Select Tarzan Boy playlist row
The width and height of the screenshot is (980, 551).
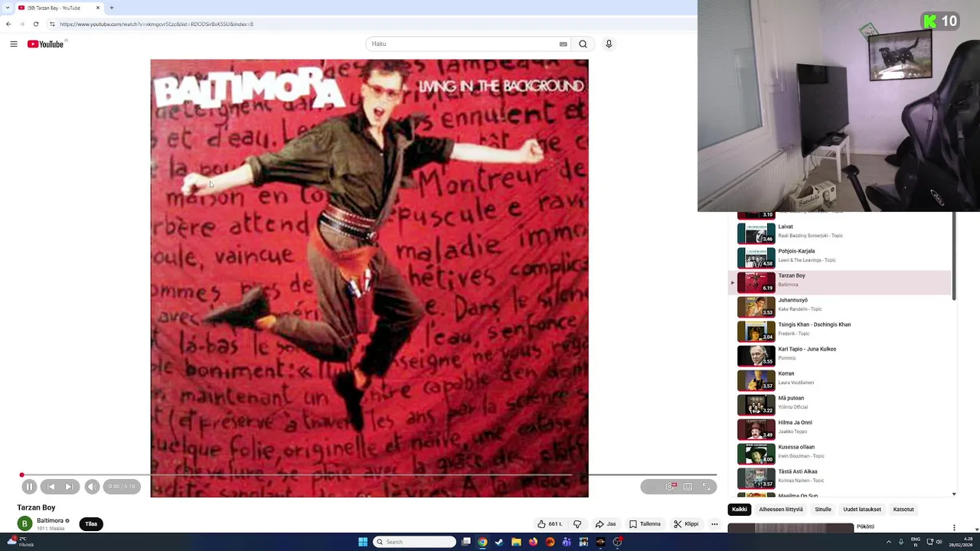(840, 282)
